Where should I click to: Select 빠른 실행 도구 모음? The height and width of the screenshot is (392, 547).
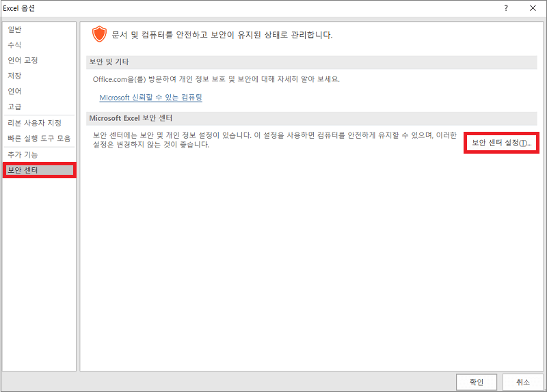(39, 139)
